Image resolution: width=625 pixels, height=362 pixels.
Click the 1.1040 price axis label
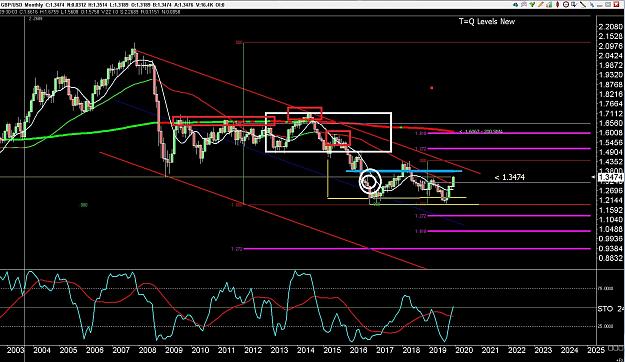click(610, 220)
